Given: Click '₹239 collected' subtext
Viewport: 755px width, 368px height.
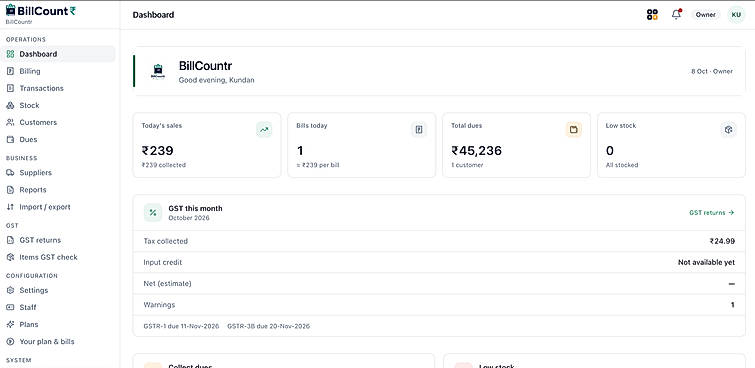Looking at the screenshot, I should [163, 165].
